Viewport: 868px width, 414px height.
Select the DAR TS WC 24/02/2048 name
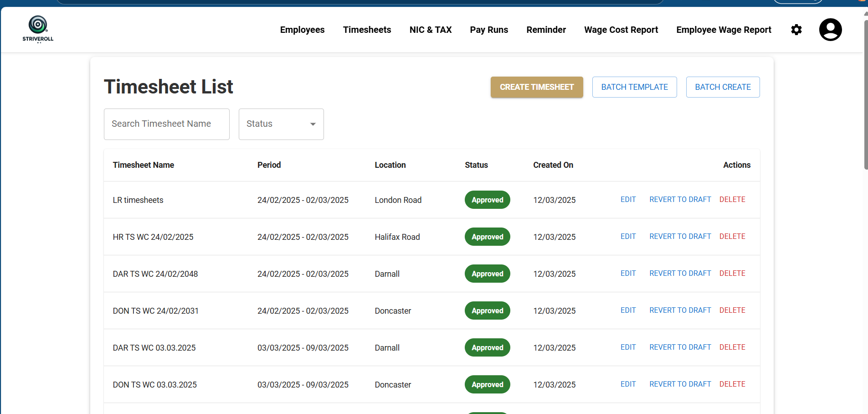(x=155, y=274)
